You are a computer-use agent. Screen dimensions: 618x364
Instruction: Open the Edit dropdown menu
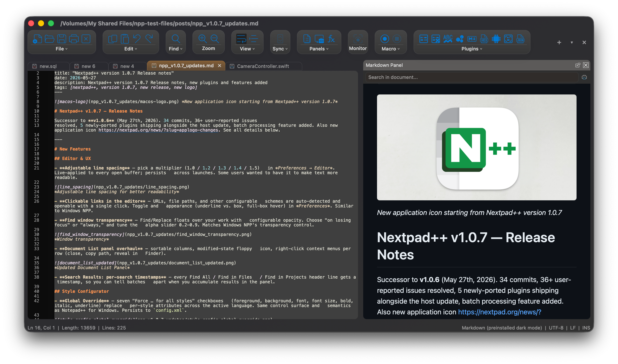(x=131, y=49)
